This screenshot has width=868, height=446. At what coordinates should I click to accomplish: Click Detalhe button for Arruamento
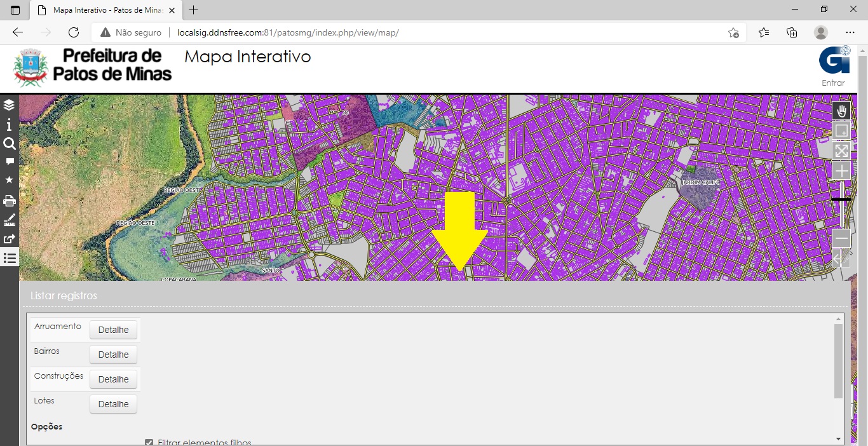(x=113, y=330)
